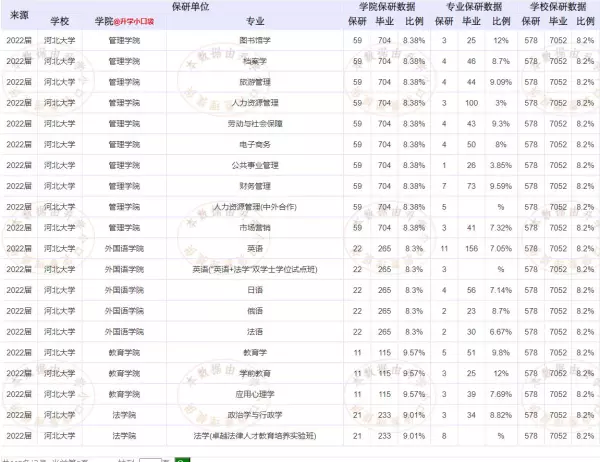The width and height of the screenshot is (600, 462).
Task: Select the 日语 major cell
Action: coord(255,291)
